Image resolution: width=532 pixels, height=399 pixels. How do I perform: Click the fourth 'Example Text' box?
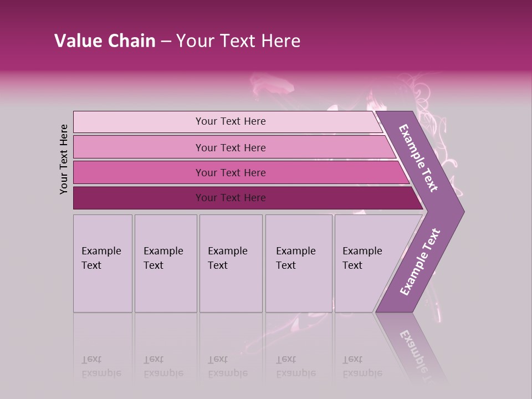tap(298, 263)
